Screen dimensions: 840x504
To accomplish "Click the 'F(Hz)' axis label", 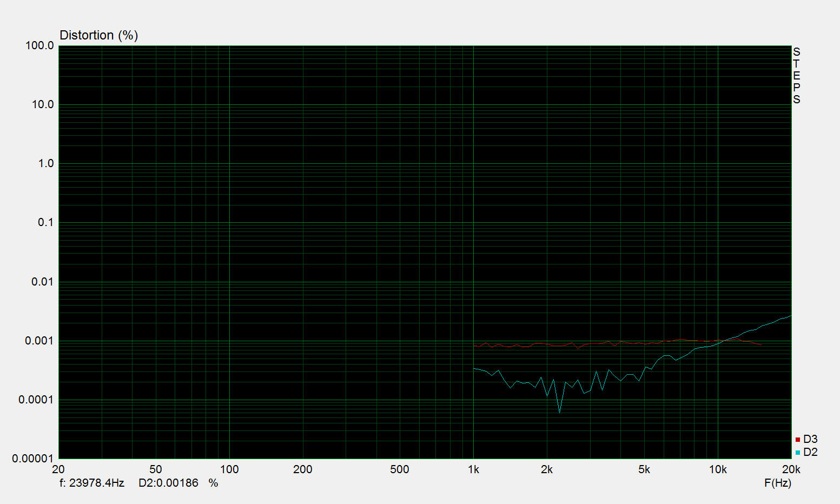I will [778, 483].
